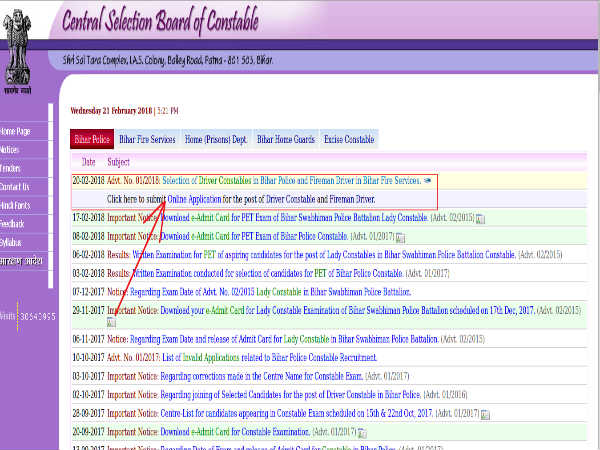Open 07-12-2017 exam date notice link

270,292
